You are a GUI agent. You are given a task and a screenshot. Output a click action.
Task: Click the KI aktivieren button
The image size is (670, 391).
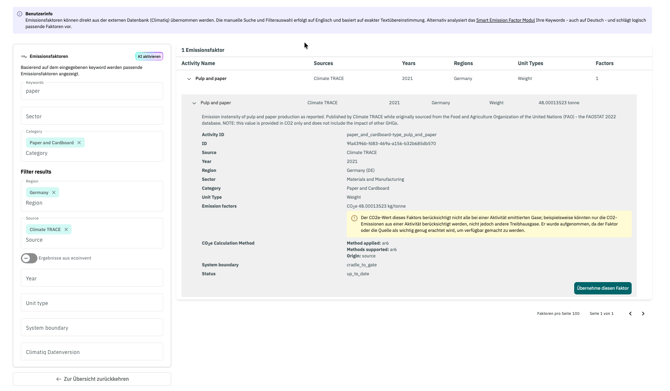coord(149,56)
